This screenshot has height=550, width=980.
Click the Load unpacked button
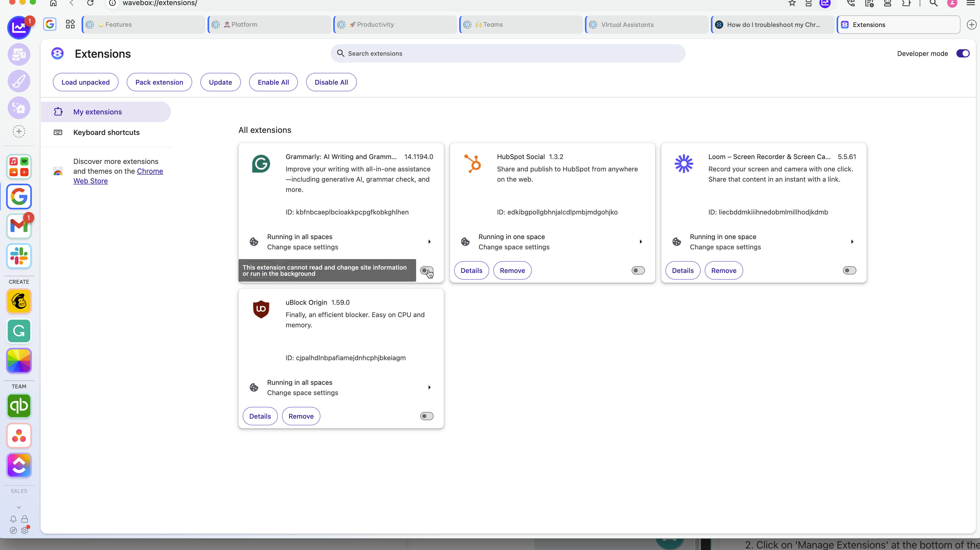click(85, 82)
